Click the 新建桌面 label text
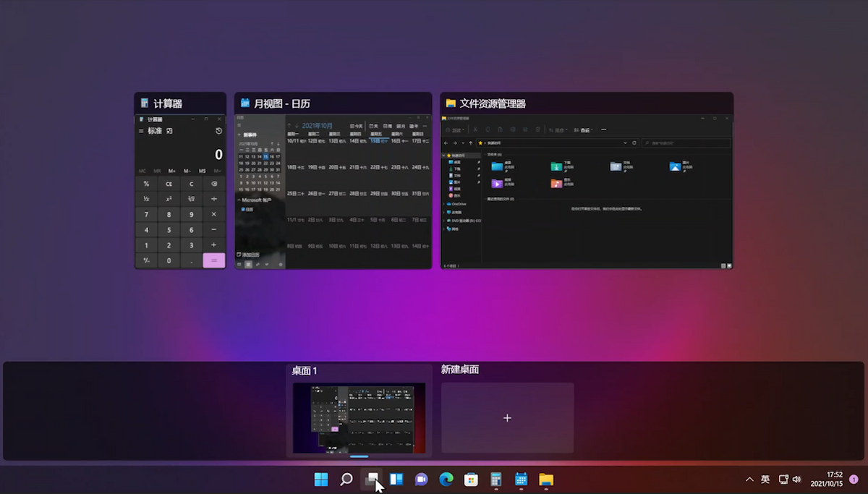The width and height of the screenshot is (868, 494). coord(460,370)
